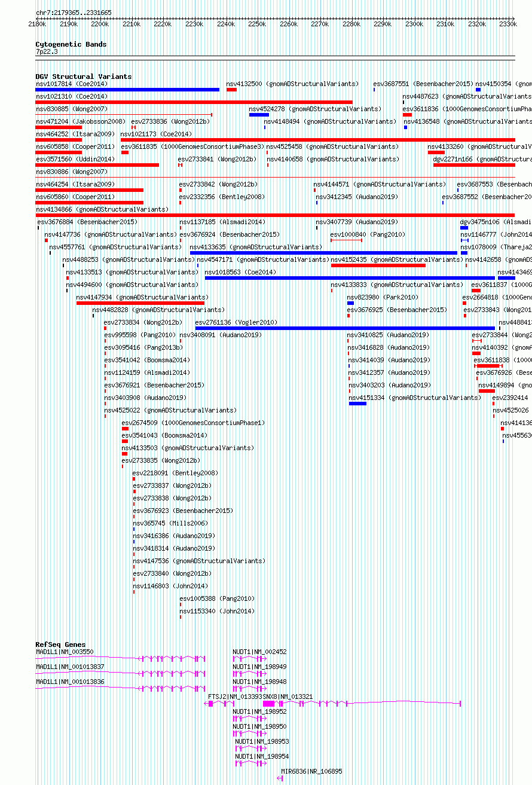Click the blue bar under nsv1017814 (Coe2014)
Screen dimensions: 532x785
click(127, 90)
